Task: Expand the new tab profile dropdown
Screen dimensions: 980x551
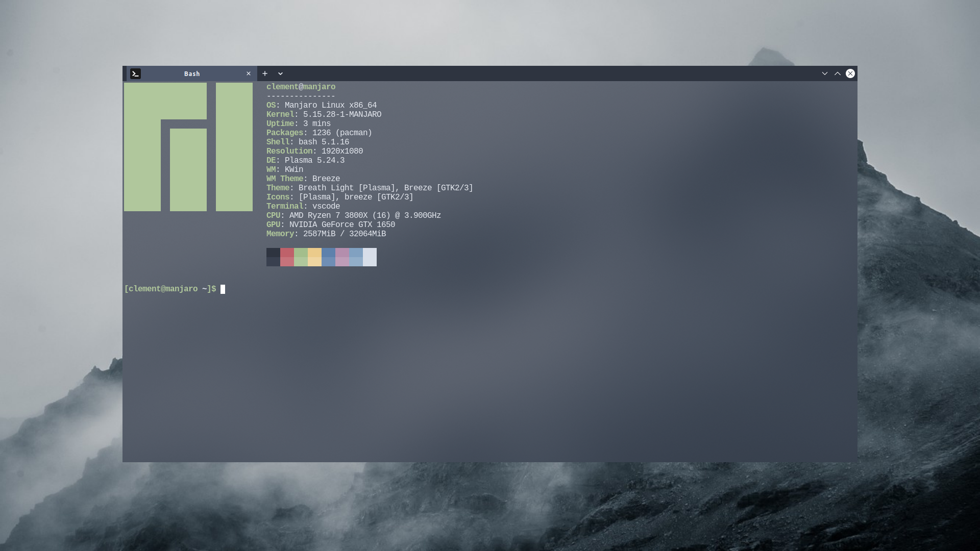Action: (x=280, y=73)
